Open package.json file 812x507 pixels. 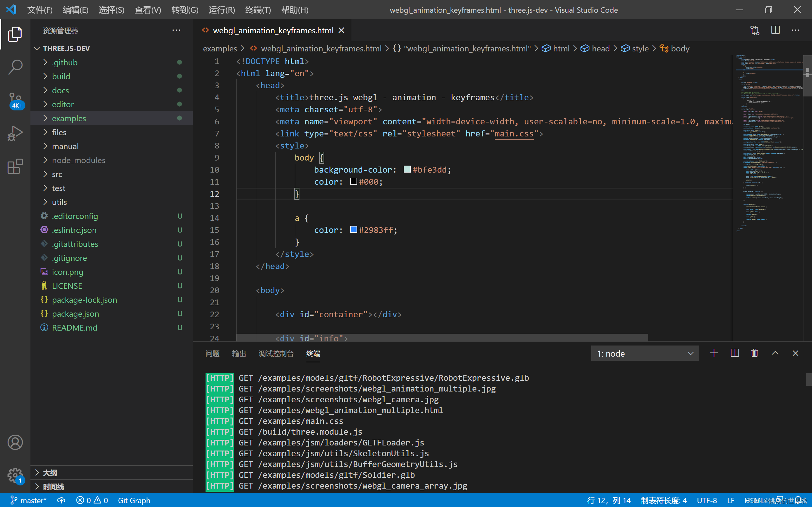pos(112,314)
